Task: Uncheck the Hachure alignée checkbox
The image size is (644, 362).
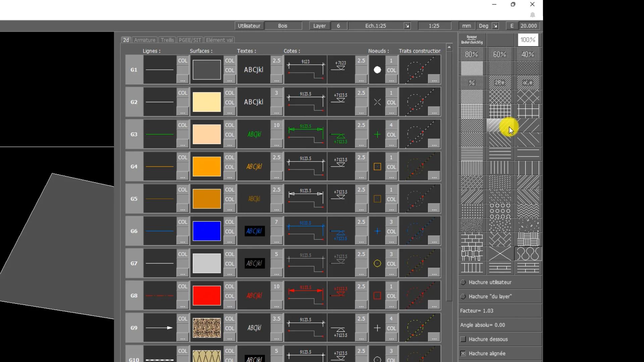Action: tap(463, 354)
